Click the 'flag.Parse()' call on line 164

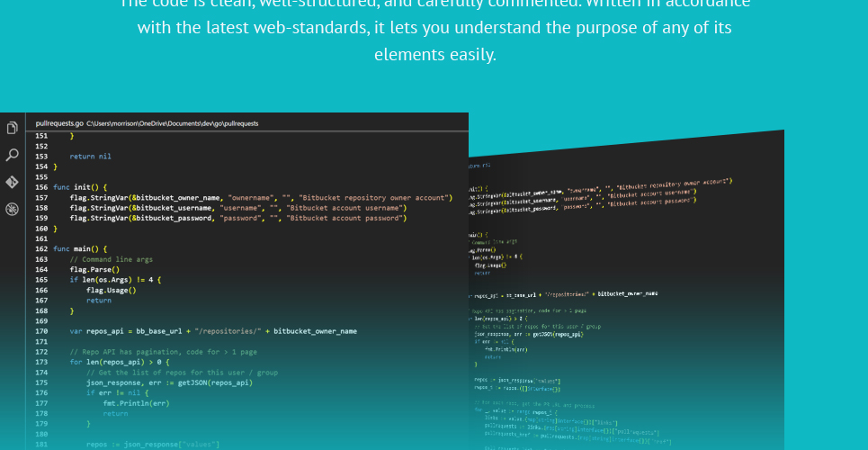94,269
